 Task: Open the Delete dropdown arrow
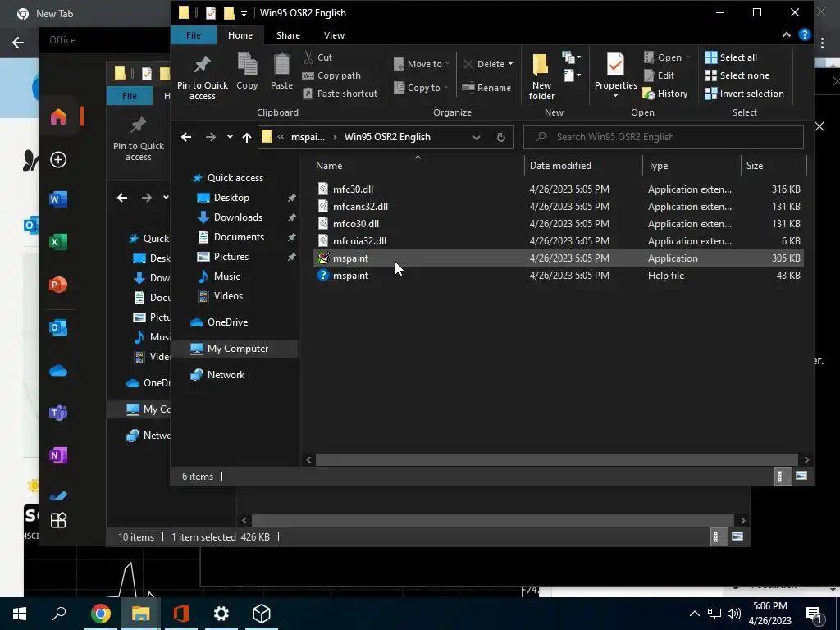(x=510, y=64)
